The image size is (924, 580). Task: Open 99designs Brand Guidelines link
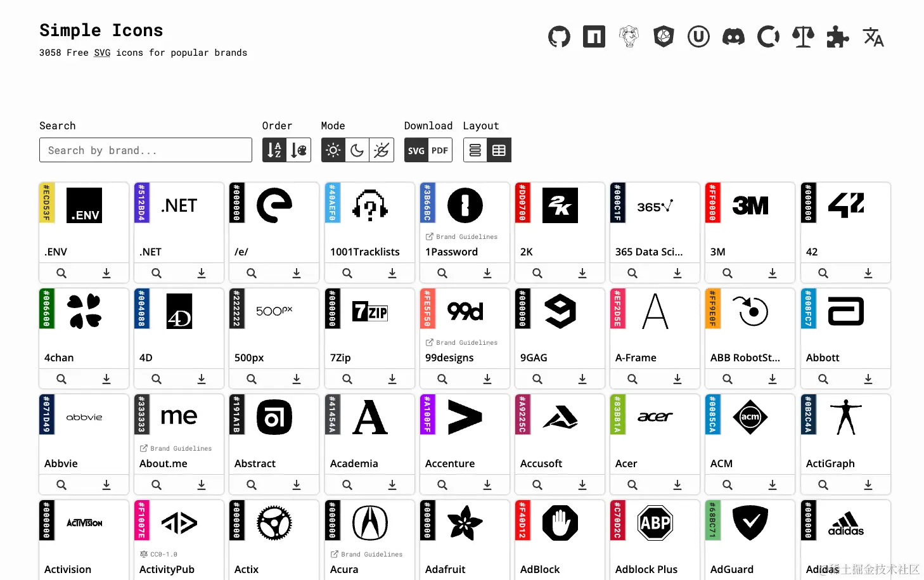461,342
